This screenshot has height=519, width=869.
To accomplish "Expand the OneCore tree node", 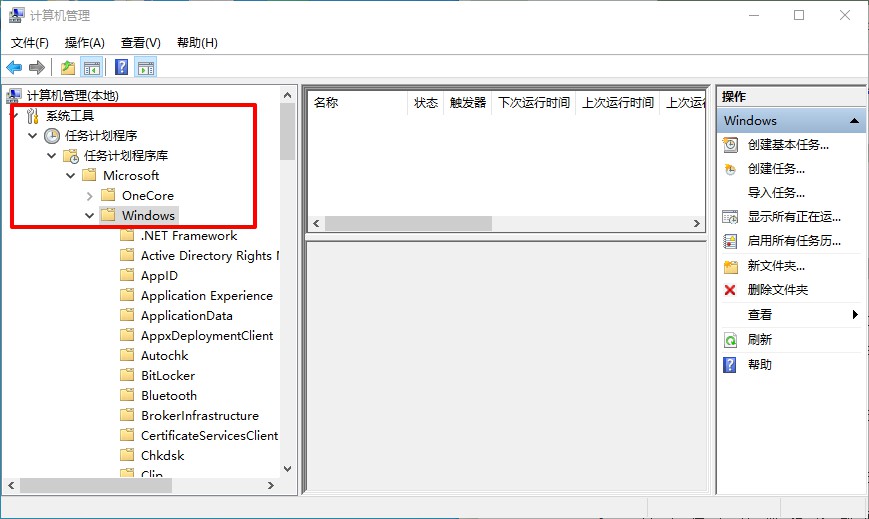I will [x=90, y=196].
